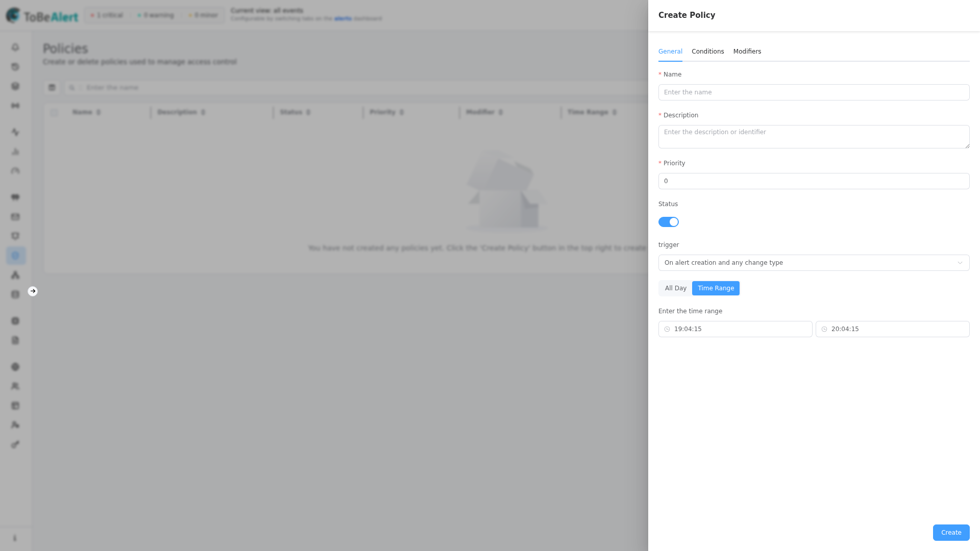Image resolution: width=980 pixels, height=551 pixels.
Task: Click the '1 critical' status badge
Action: 107,15
